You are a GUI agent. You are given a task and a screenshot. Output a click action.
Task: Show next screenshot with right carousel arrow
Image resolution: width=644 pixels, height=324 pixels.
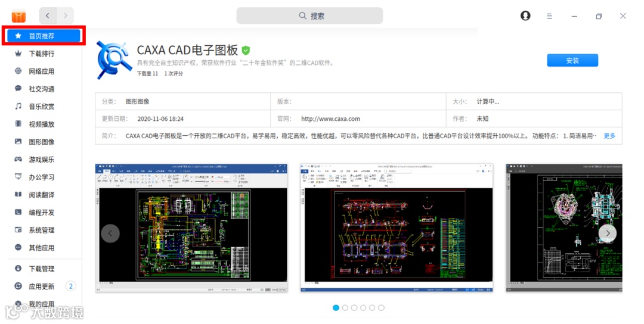coord(608,233)
